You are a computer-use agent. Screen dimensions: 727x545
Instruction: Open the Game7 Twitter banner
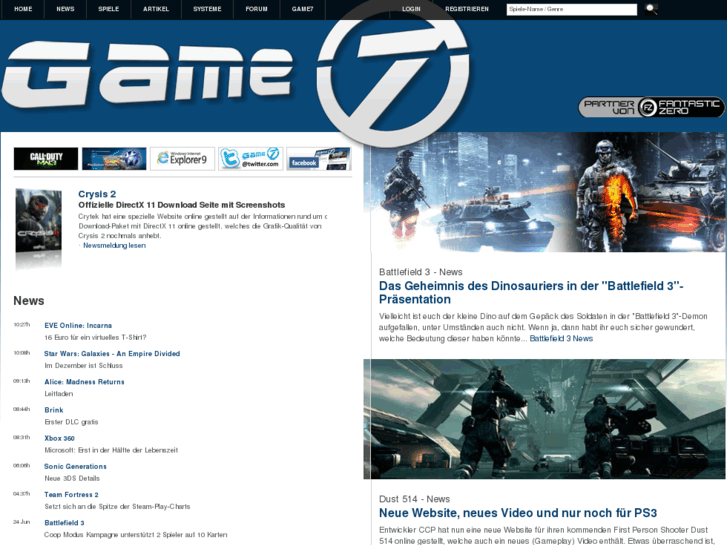pos(250,159)
